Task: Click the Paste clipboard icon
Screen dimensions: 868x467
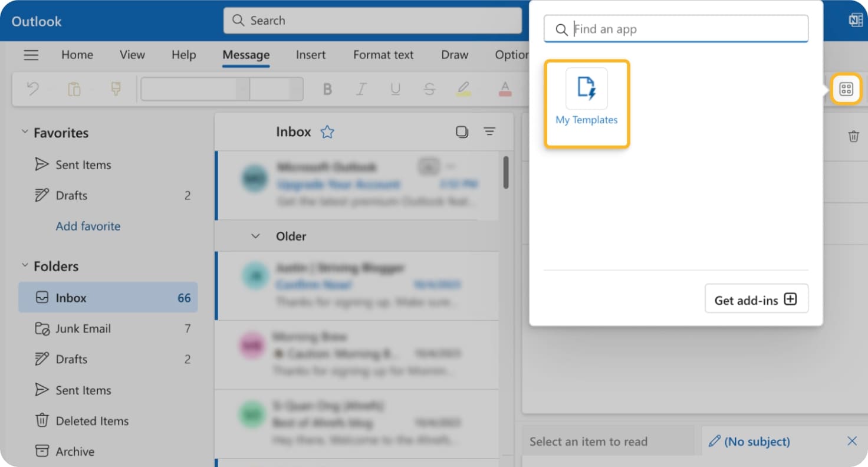Action: click(x=74, y=89)
